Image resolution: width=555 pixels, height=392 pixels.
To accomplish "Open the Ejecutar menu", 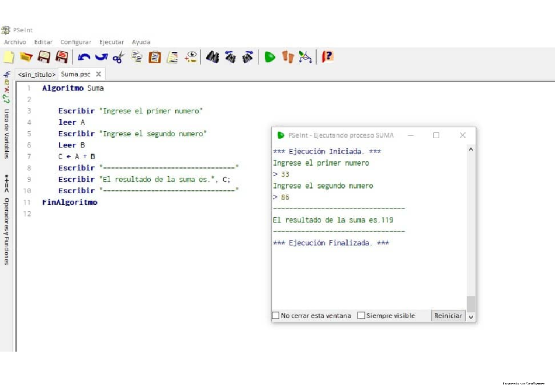I will (111, 42).
